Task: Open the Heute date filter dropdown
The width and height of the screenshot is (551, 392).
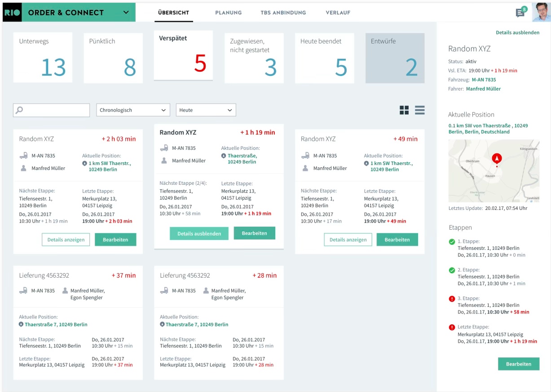Action: pyautogui.click(x=206, y=110)
